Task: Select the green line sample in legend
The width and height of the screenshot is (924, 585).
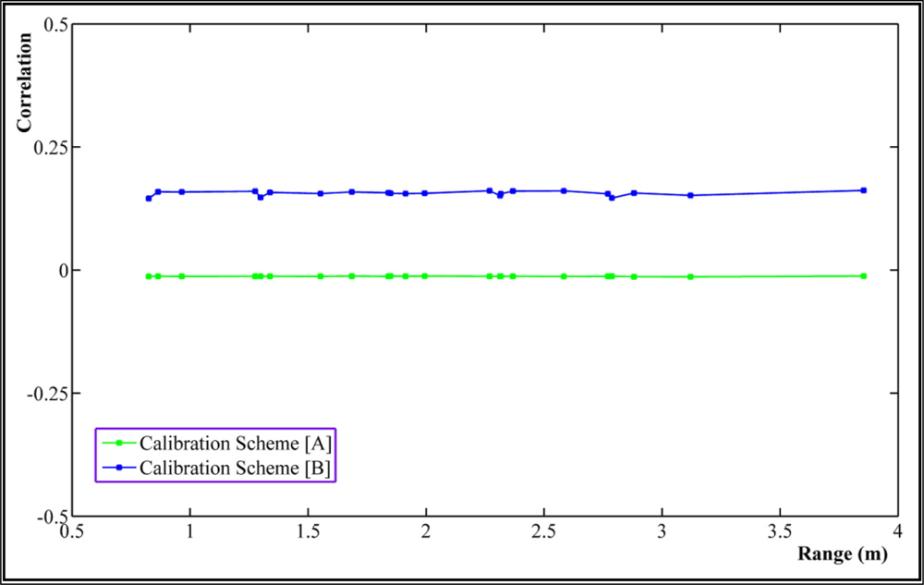Action: click(x=118, y=444)
